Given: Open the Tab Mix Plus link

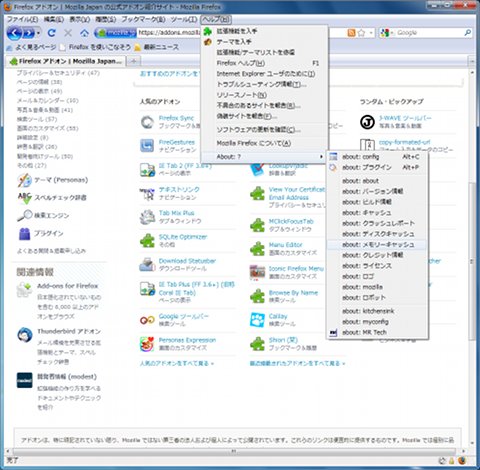Looking at the screenshot, I should [176, 213].
